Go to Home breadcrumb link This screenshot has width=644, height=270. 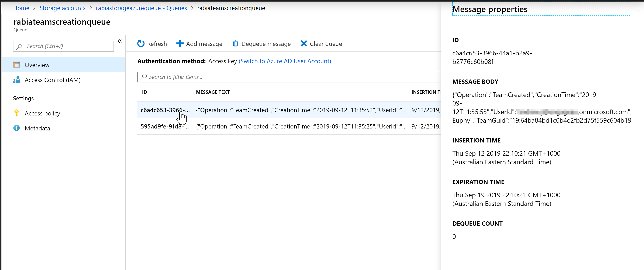[x=21, y=8]
